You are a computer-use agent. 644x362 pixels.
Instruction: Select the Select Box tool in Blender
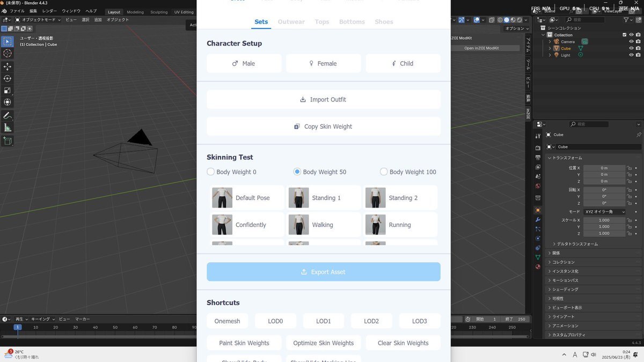8,41
